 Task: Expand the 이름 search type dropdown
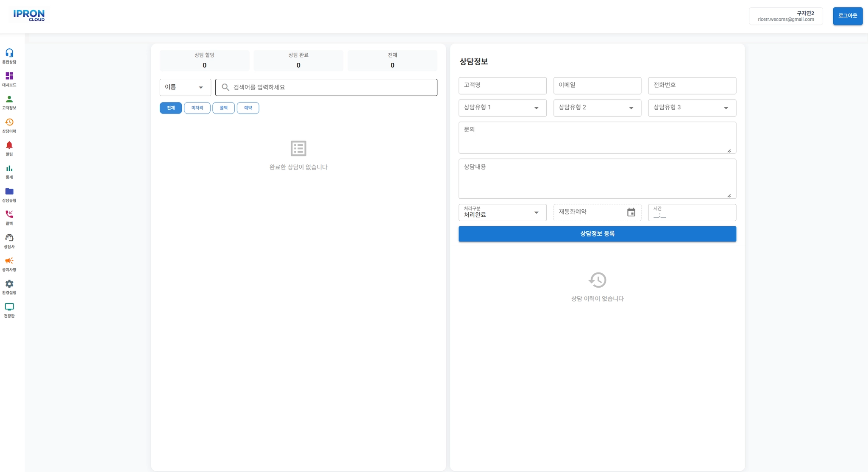pyautogui.click(x=185, y=87)
